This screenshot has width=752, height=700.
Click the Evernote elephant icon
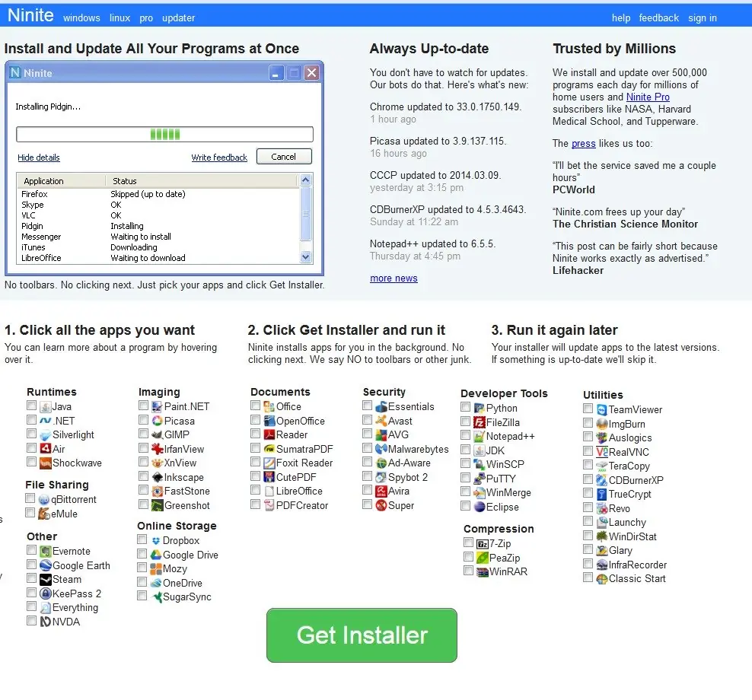[x=46, y=551]
